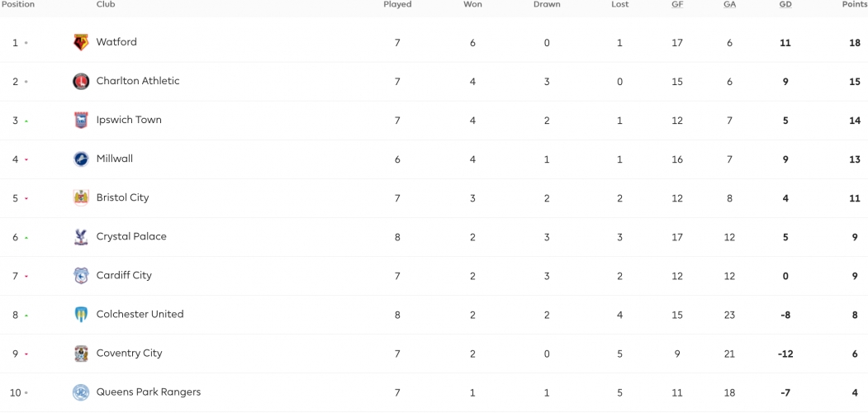Open the Crystal Palace club link

point(131,236)
